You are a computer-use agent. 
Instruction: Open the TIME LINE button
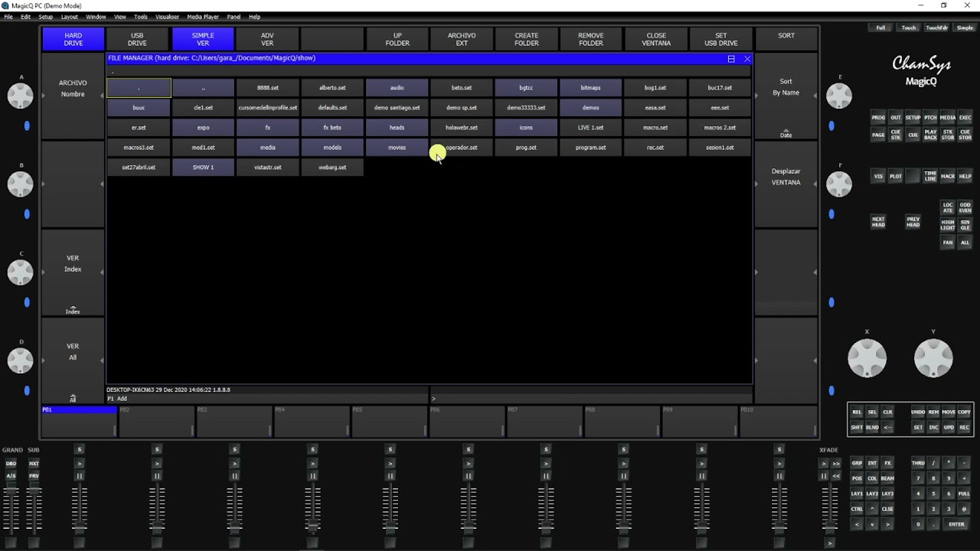pyautogui.click(x=930, y=176)
